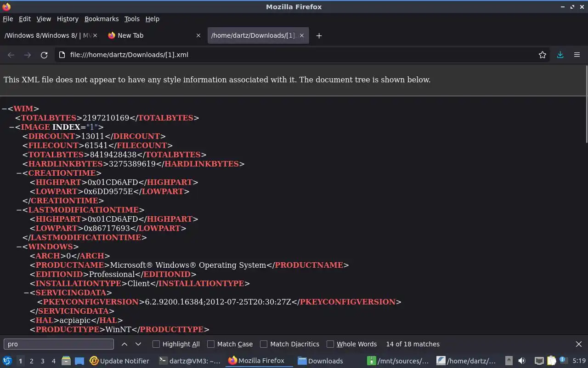
Task: Open the application launcher menu in the taskbar
Action: click(7, 361)
